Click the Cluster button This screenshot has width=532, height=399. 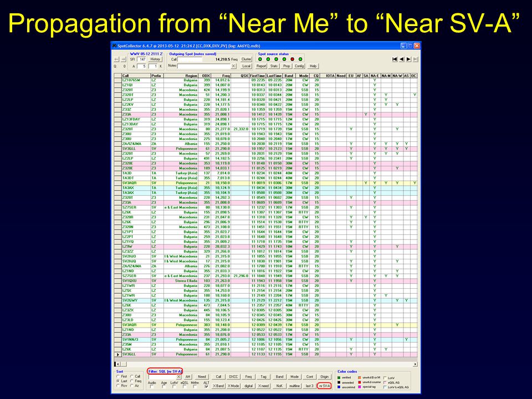pos(246,59)
